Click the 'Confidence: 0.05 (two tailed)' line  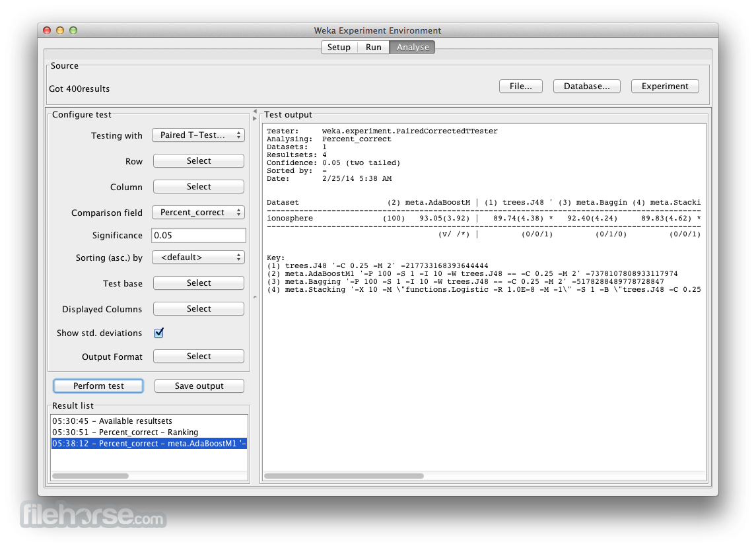333,163
